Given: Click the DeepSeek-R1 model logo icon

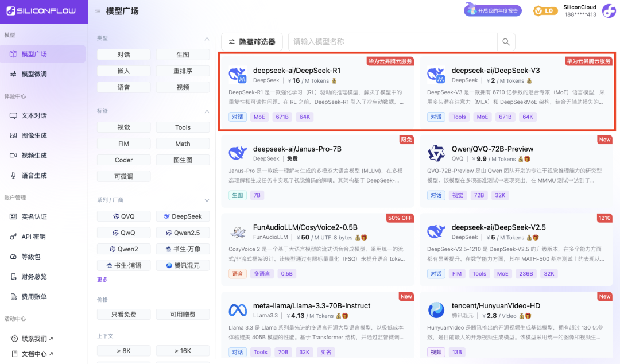Looking at the screenshot, I should tap(238, 75).
